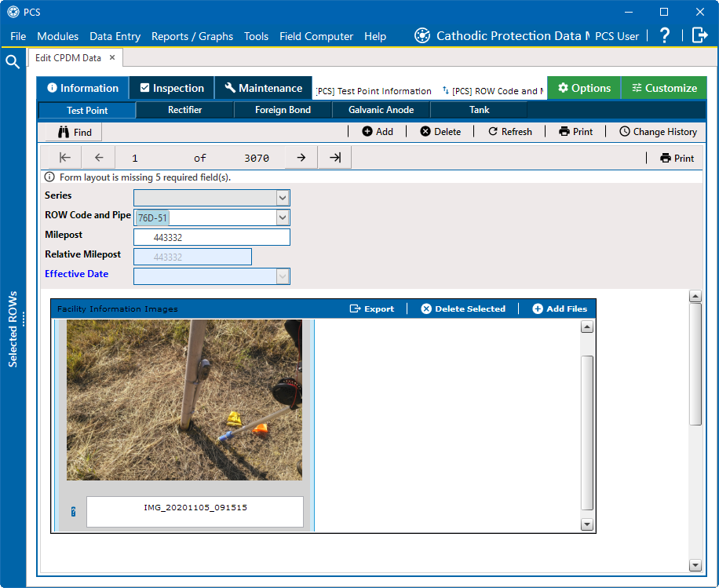Viewport: 719px width, 588px height.
Task: Click Find with the binoculars icon
Action: pos(75,132)
